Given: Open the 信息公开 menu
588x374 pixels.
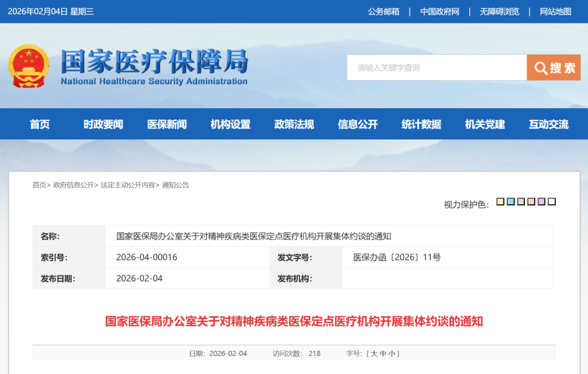Looking at the screenshot, I should (357, 124).
